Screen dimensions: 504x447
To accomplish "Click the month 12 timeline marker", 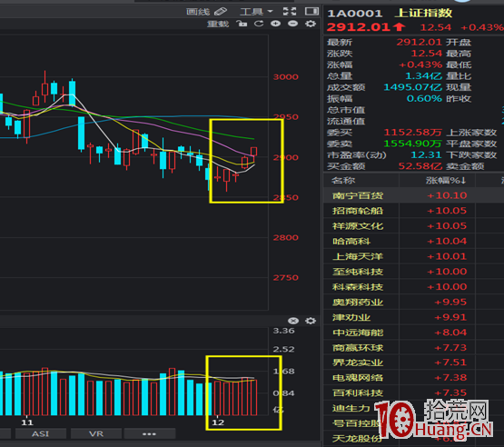I will tap(218, 422).
